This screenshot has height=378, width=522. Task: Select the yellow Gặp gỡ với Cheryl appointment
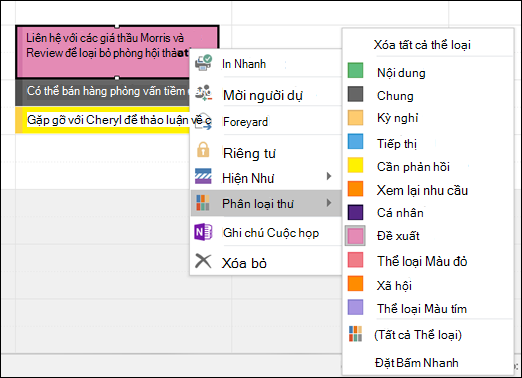coord(103,120)
